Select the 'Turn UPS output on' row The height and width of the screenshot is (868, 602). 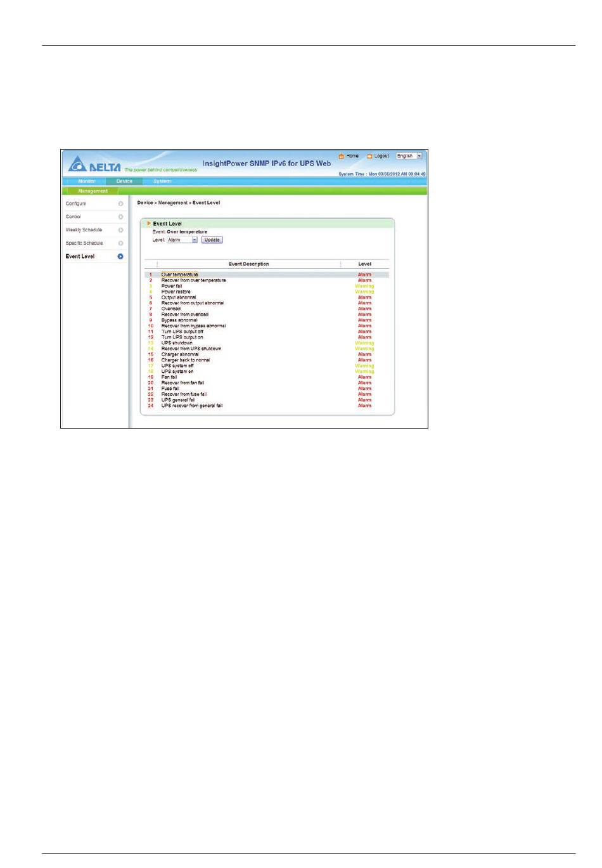267,337
